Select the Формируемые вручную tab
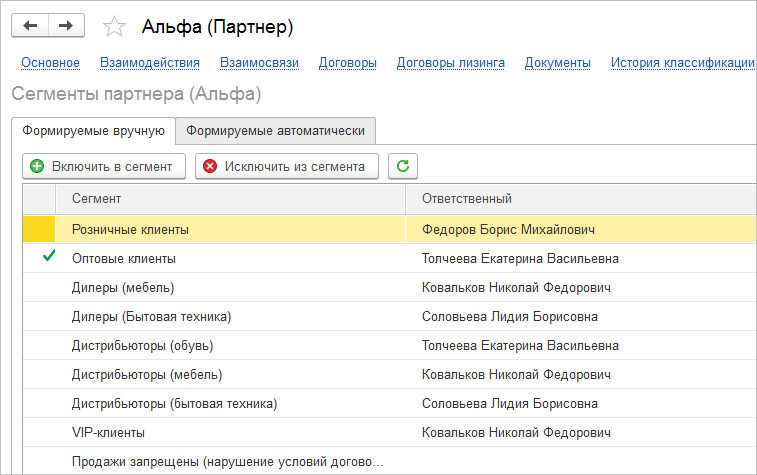The image size is (757, 475). coord(94,131)
